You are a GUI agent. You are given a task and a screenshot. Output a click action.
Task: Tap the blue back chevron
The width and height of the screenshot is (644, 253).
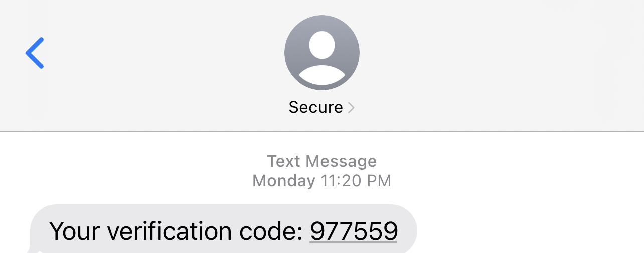35,53
